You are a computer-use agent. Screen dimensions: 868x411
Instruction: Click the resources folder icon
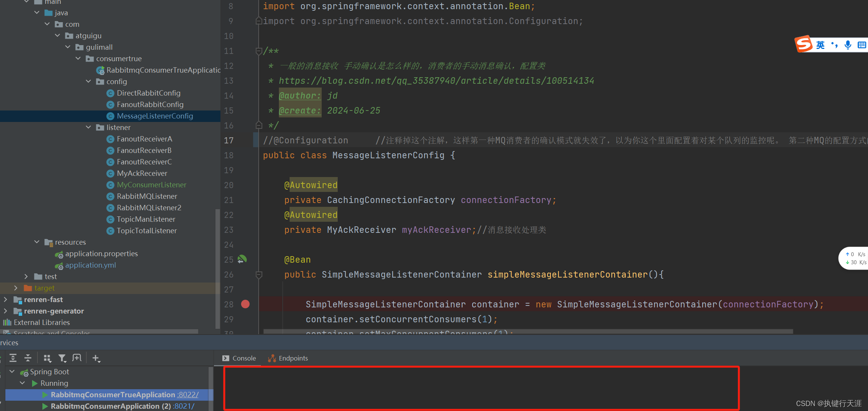(x=49, y=242)
